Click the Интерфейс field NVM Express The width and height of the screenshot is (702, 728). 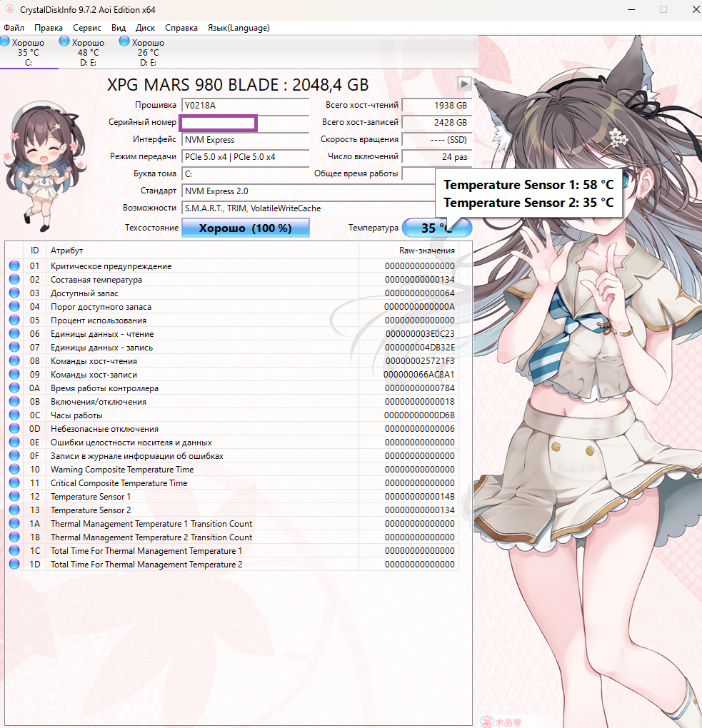click(245, 140)
